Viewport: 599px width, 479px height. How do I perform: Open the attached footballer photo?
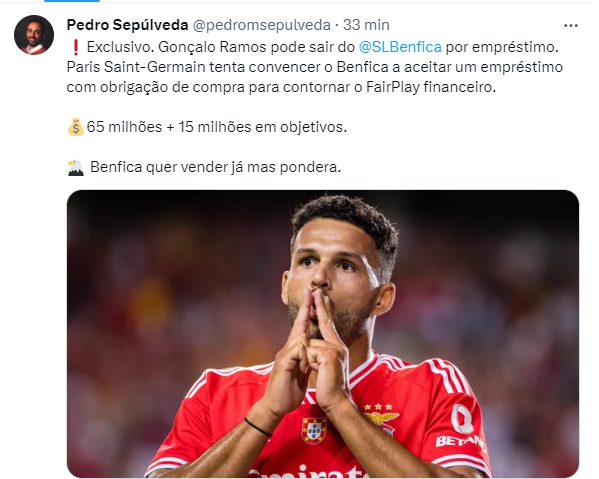[x=323, y=333]
